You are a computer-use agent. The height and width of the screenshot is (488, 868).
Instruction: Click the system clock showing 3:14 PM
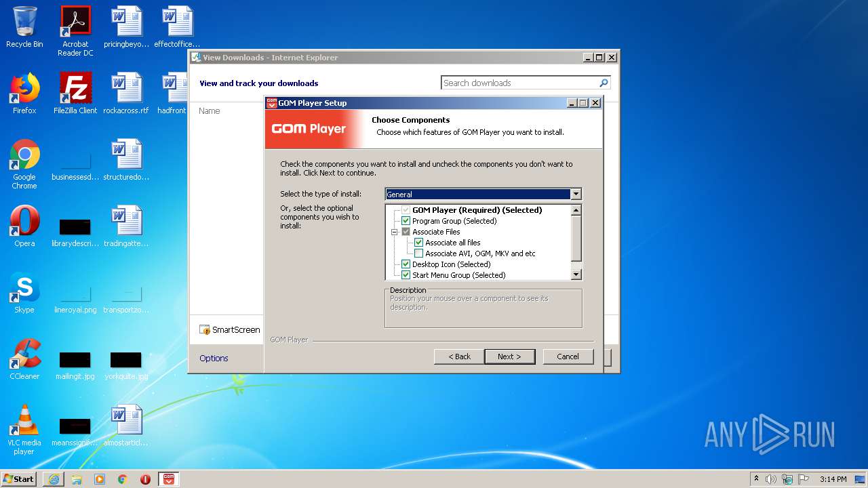click(833, 479)
